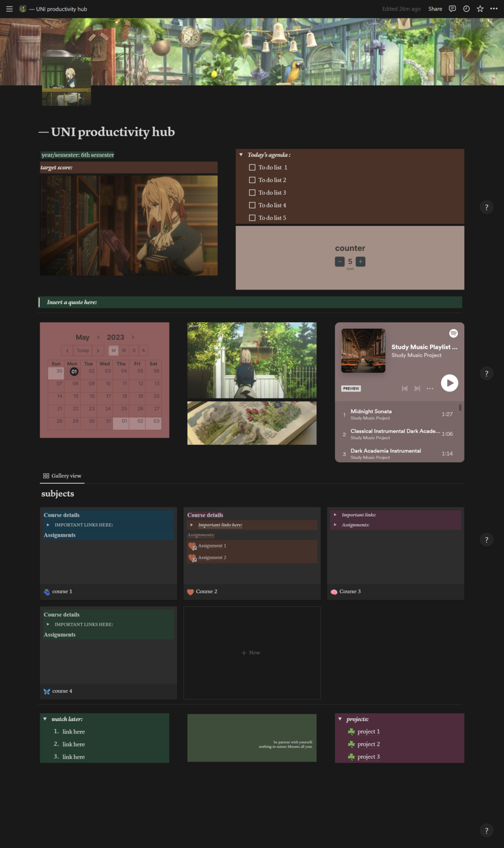Click the Spotify logo in the player
The image size is (504, 848).
tap(453, 333)
